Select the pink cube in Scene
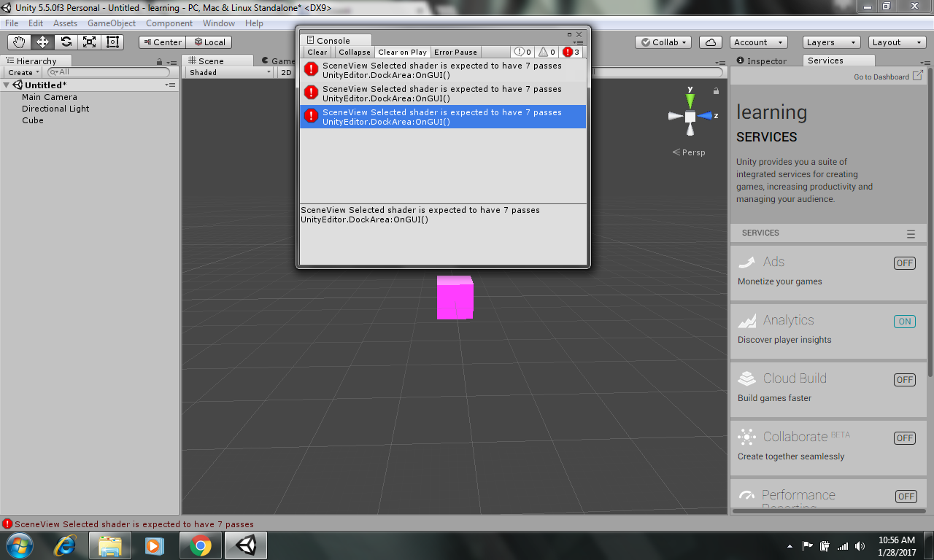Screen dimensions: 934x560 455,297
